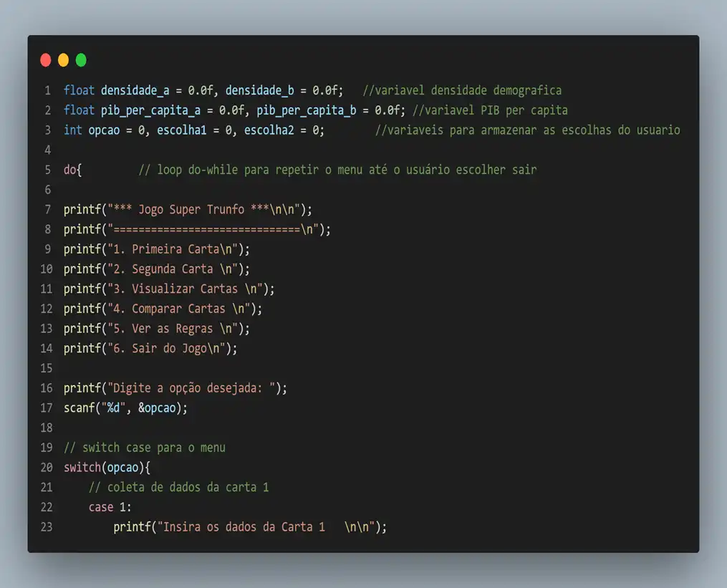Click the "case 1:" statement
The height and width of the screenshot is (588, 727).
(x=110, y=507)
